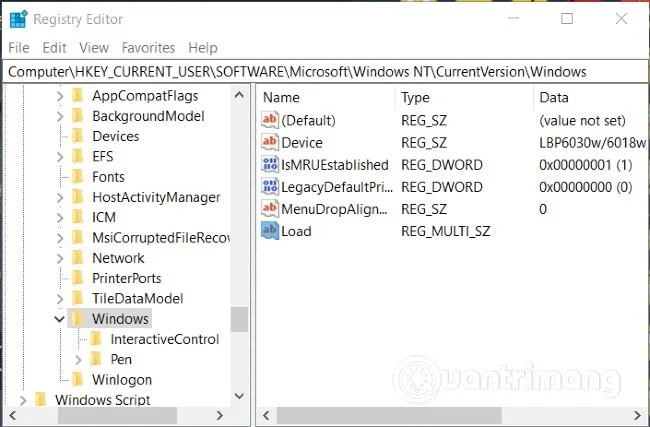
Task: Click the Registry Editor app icon in title bar
Action: click(x=19, y=19)
